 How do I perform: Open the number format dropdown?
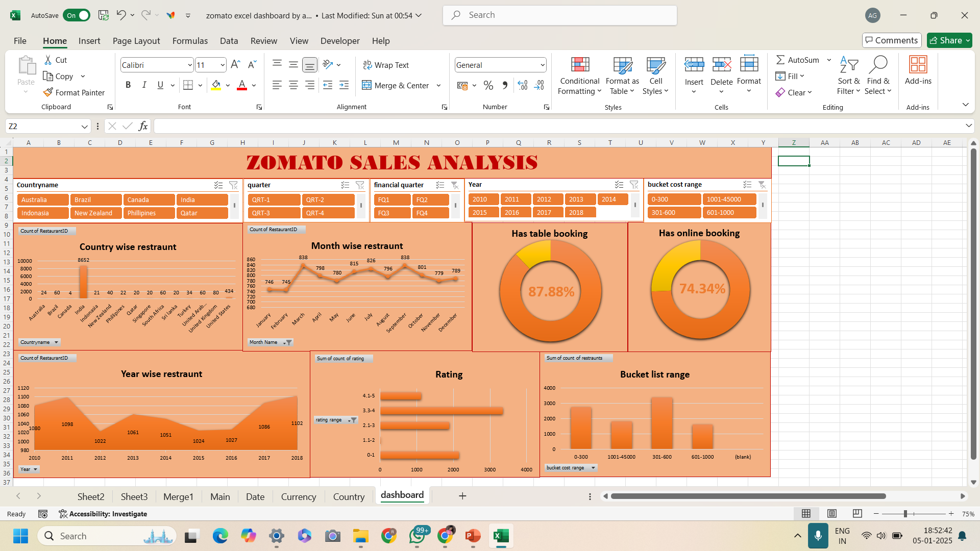pos(542,65)
